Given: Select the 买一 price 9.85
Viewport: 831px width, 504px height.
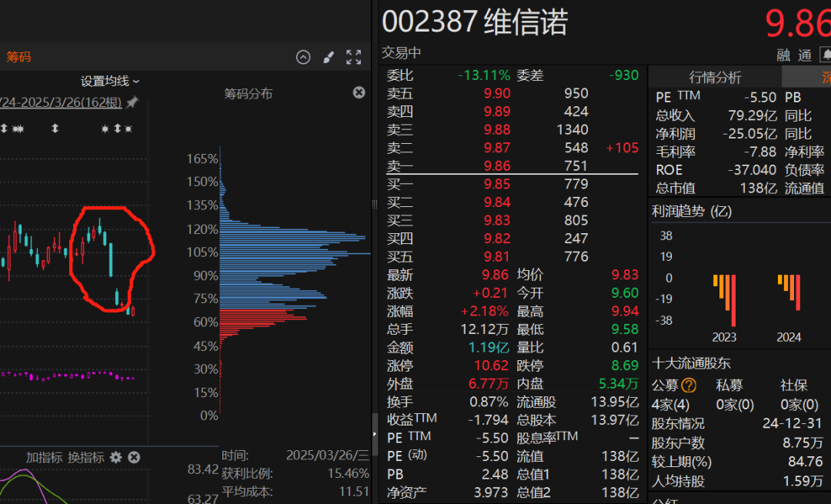Looking at the screenshot, I should [x=496, y=184].
